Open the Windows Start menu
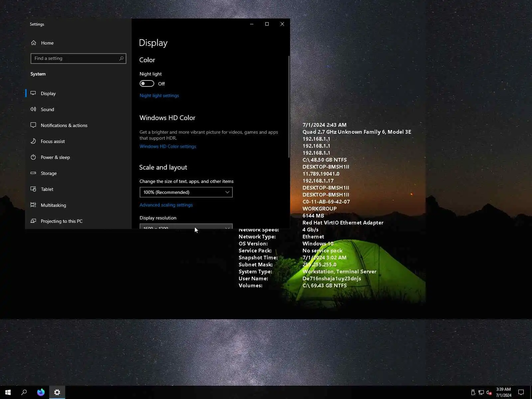This screenshot has height=399, width=532. (x=8, y=392)
